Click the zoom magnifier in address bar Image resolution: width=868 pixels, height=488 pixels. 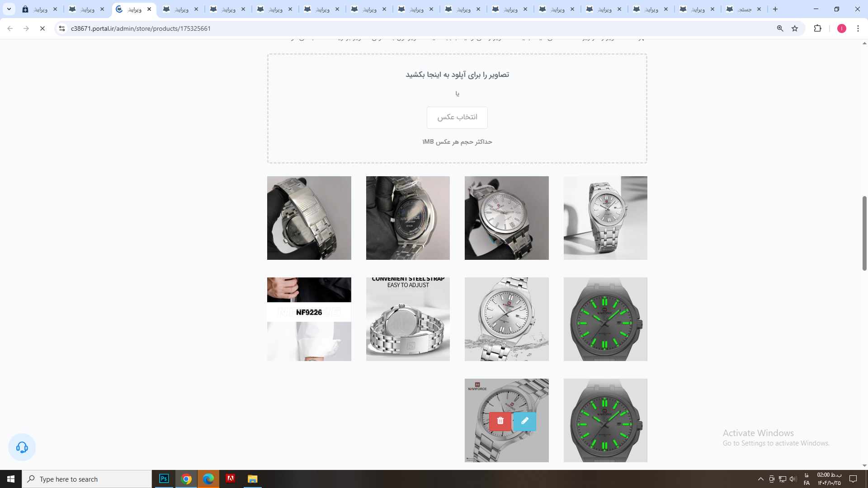780,28
